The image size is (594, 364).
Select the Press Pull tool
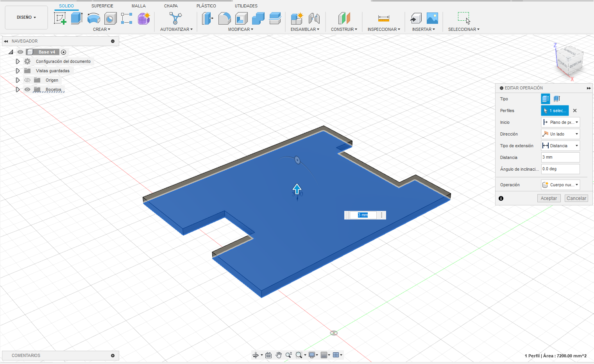coord(208,18)
